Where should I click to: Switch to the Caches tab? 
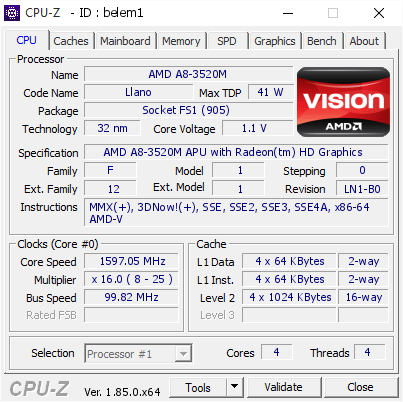coord(71,41)
